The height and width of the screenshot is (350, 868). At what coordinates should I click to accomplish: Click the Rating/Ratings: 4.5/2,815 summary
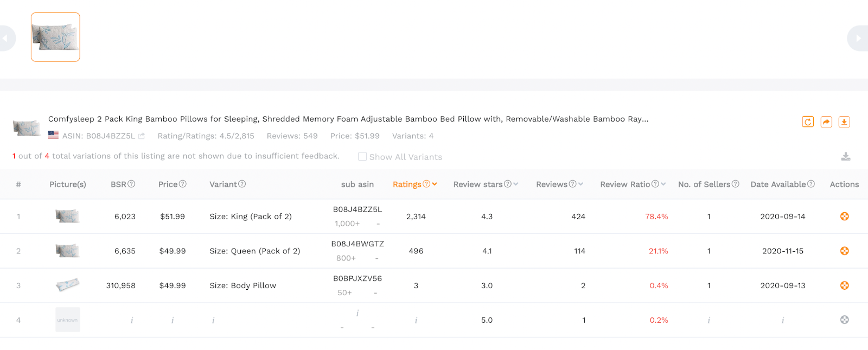[206, 136]
